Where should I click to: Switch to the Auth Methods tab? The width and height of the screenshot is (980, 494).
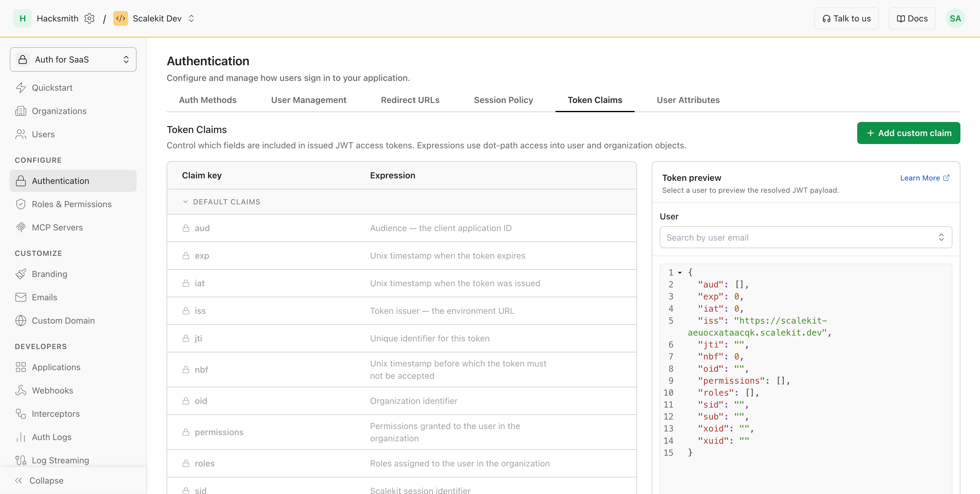pos(208,100)
